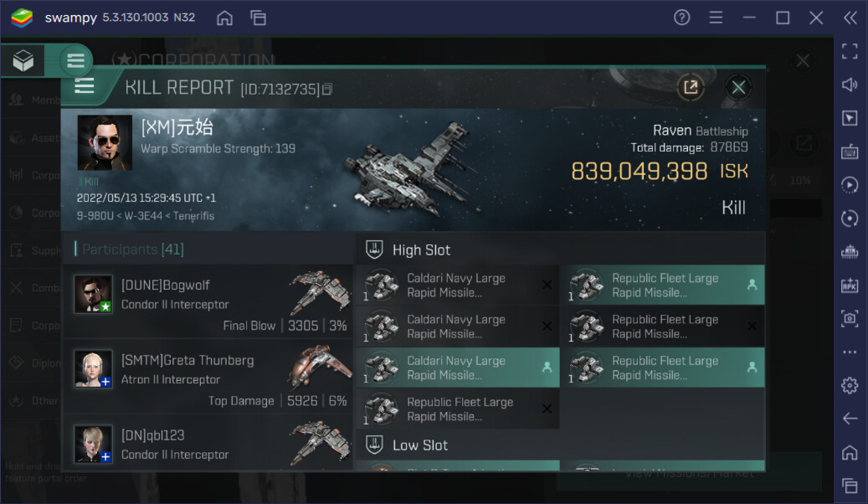Open the kill report hamburger menu
Viewport: 868px width, 504px height.
[x=85, y=85]
